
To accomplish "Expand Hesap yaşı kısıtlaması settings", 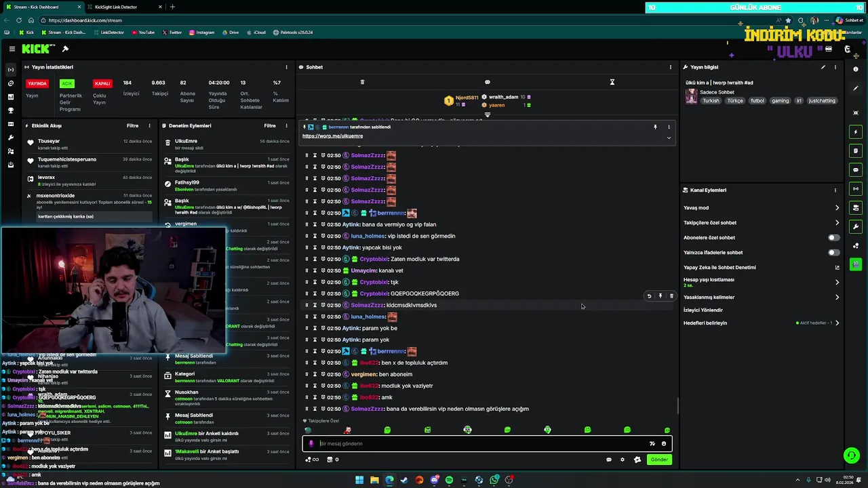I will [x=837, y=282].
